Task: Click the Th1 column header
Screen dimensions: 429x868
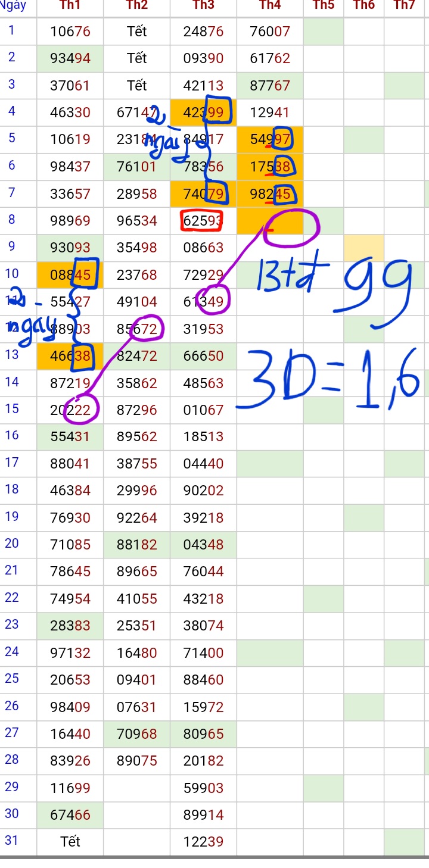Action: [70, 5]
